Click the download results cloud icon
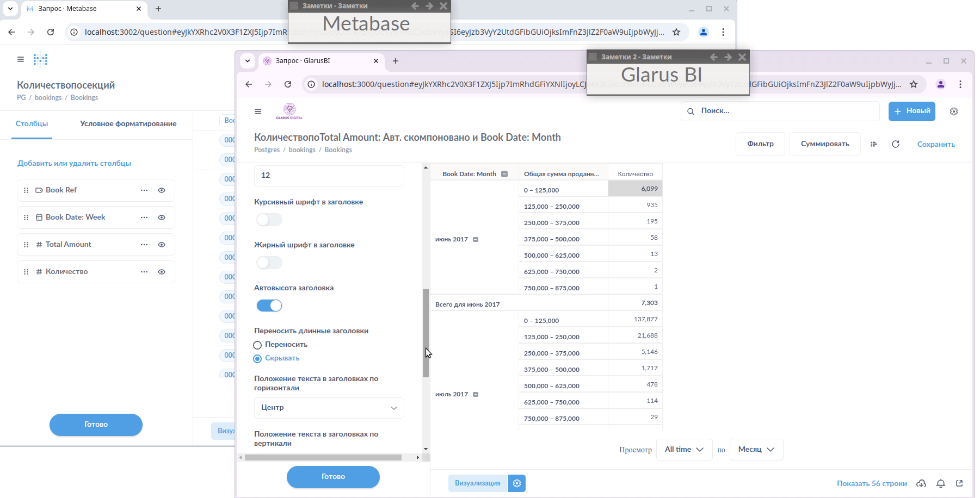980x498 pixels. [921, 483]
